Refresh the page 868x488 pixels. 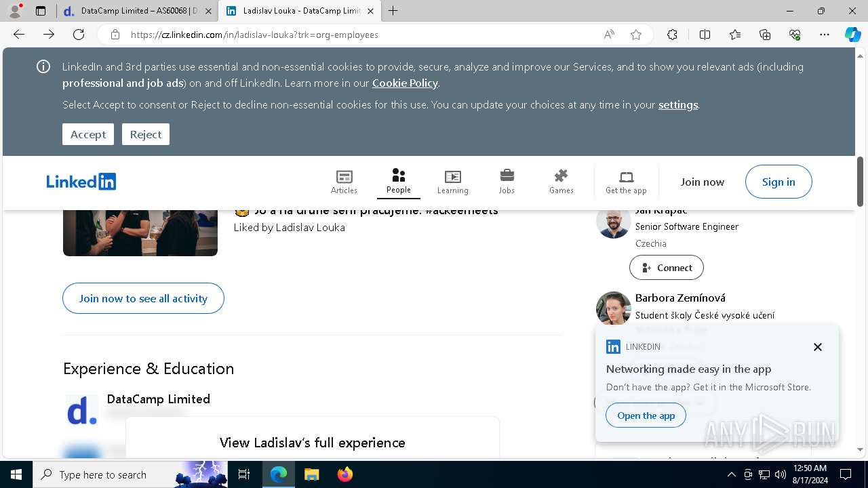[x=79, y=35]
